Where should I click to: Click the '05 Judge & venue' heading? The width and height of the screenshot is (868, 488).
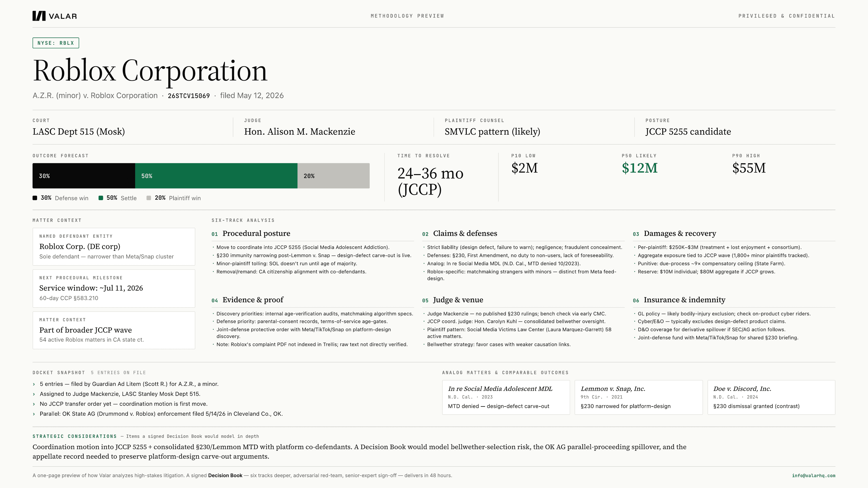click(x=453, y=300)
